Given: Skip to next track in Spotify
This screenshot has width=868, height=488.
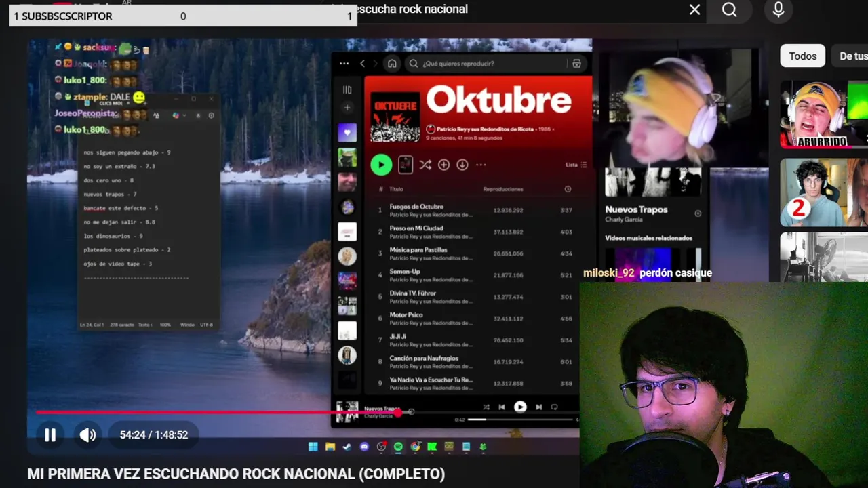Looking at the screenshot, I should pos(538,407).
